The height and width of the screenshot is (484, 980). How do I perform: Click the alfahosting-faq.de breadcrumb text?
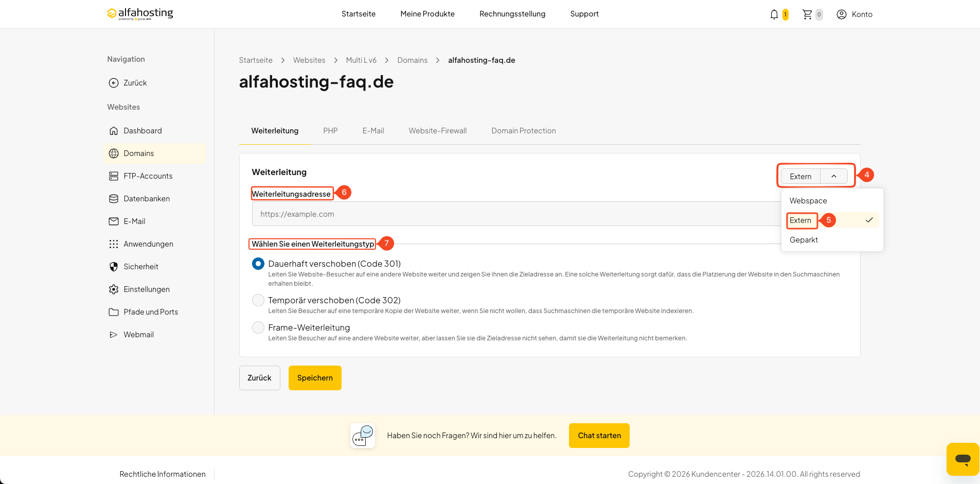[482, 60]
